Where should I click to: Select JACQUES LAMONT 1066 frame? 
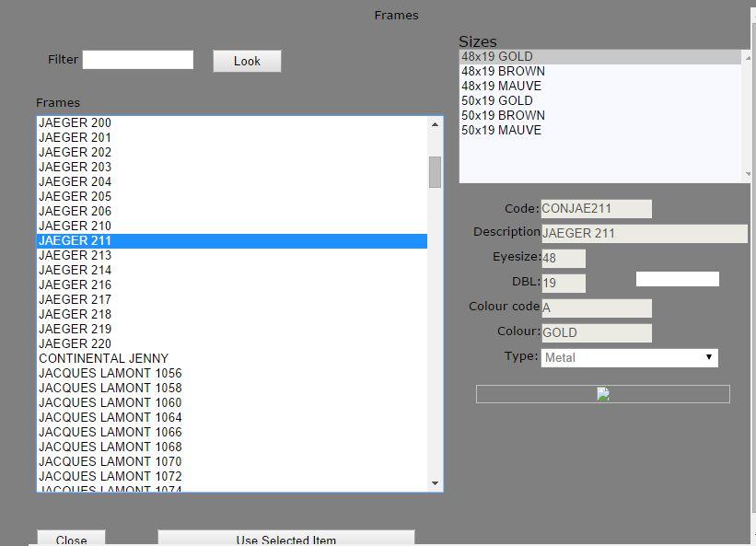(x=232, y=432)
